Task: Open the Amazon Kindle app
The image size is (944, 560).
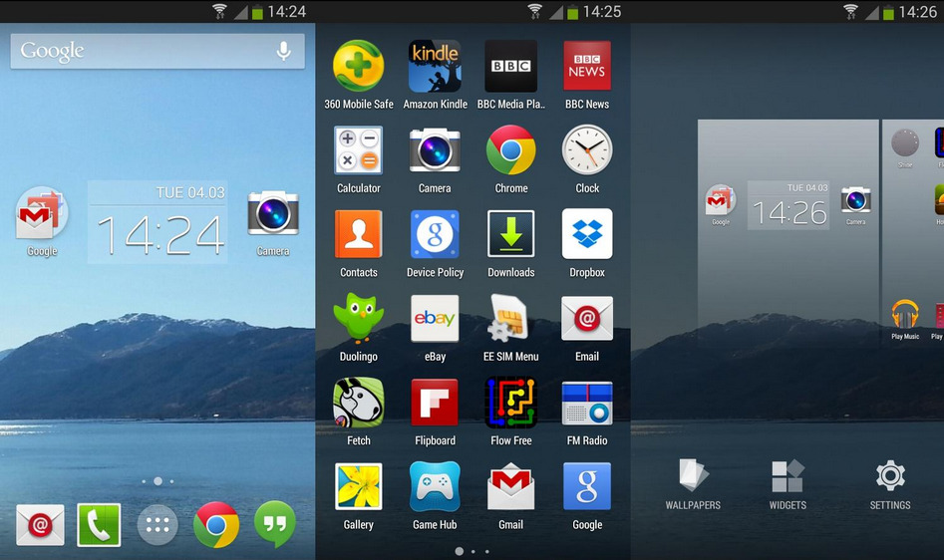Action: click(435, 66)
